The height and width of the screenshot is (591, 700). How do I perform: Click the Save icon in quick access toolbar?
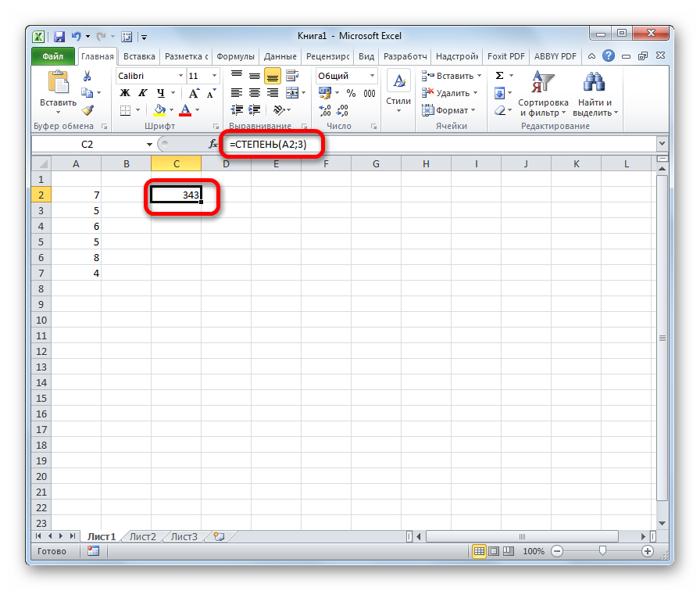pyautogui.click(x=59, y=36)
